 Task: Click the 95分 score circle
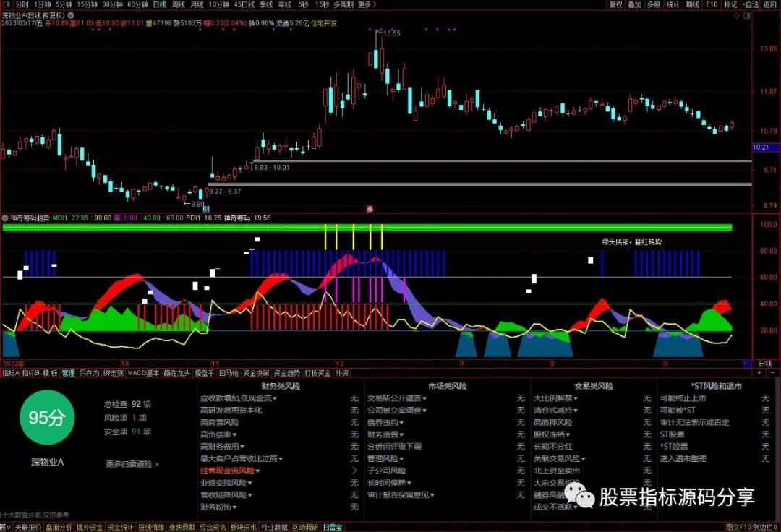47,418
